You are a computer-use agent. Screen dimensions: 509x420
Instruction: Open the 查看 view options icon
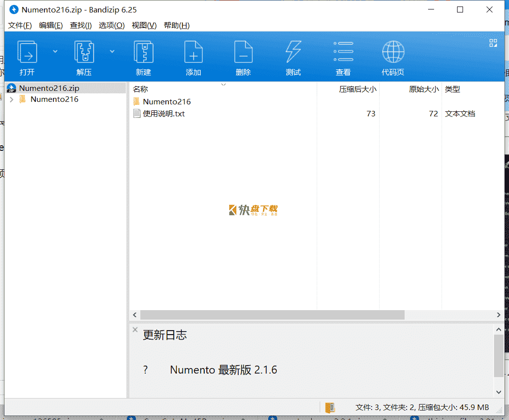(x=343, y=52)
